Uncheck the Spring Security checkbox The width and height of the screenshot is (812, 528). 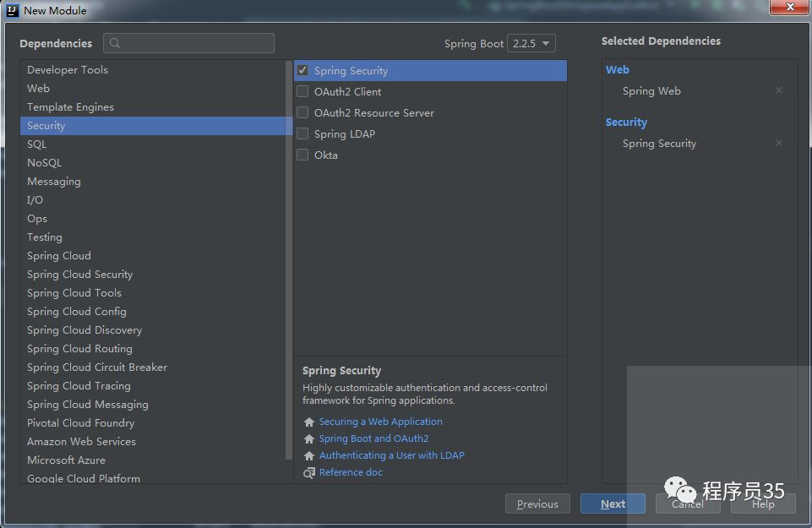coord(302,70)
